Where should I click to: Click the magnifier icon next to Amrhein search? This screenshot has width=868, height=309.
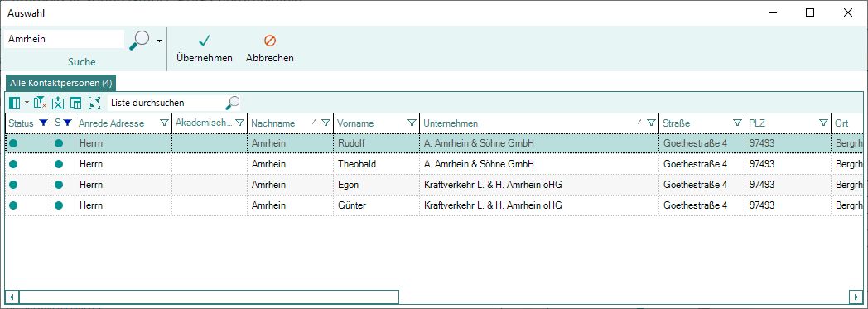pos(139,41)
